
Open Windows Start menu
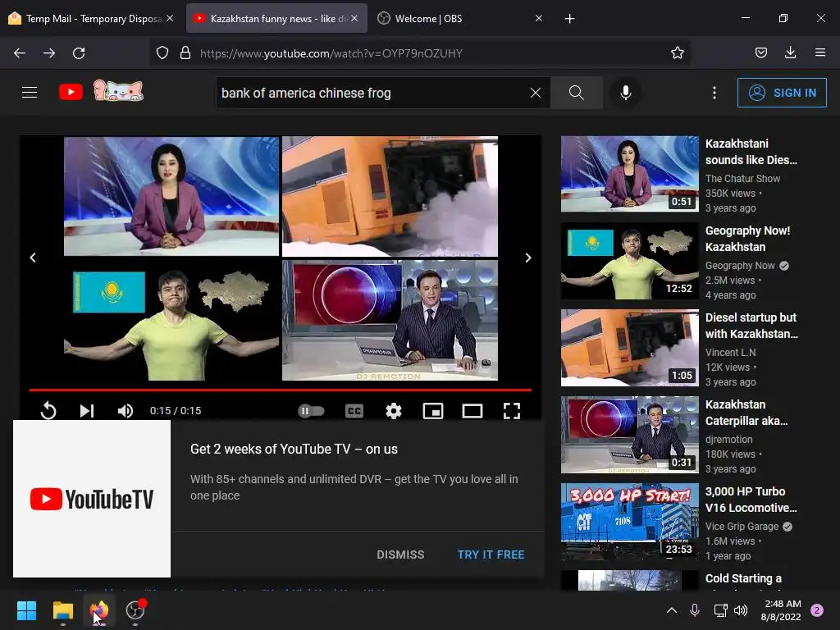pyautogui.click(x=26, y=610)
